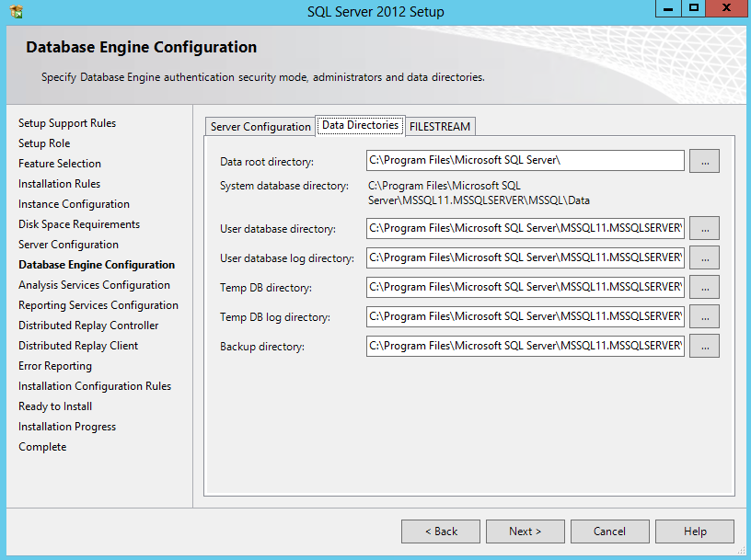Click the 'Temp DB log directory:' label
This screenshot has width=751, height=560.
tap(275, 317)
